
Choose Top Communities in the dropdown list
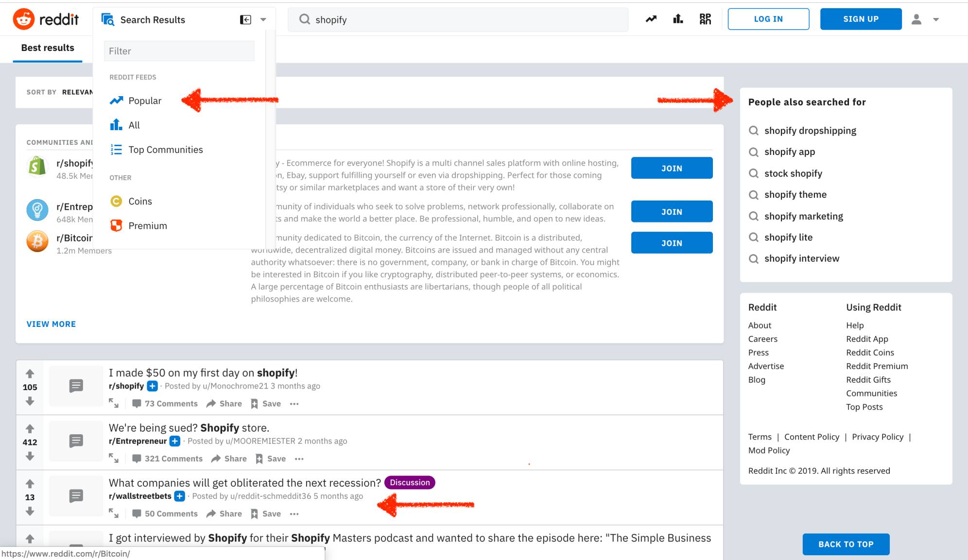(x=165, y=150)
